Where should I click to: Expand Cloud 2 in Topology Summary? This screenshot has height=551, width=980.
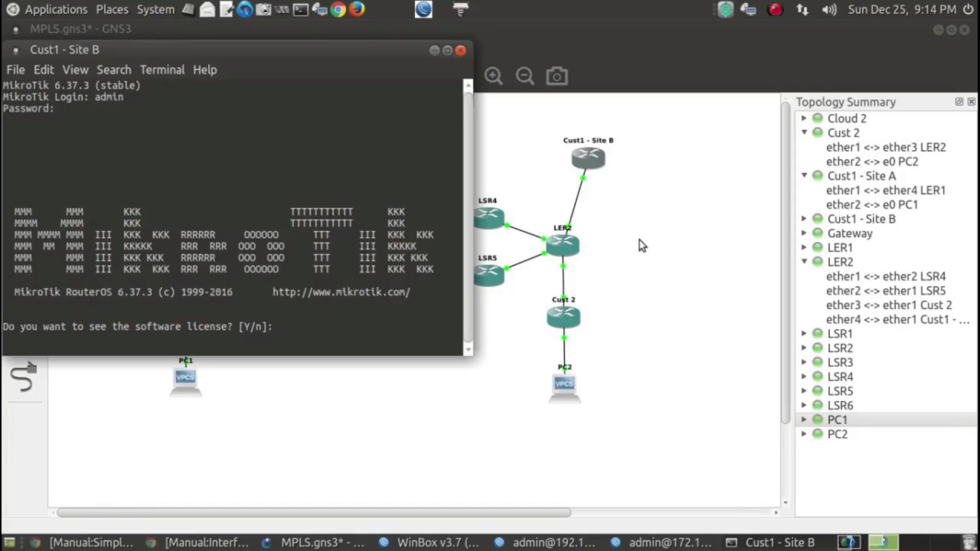[x=804, y=119]
